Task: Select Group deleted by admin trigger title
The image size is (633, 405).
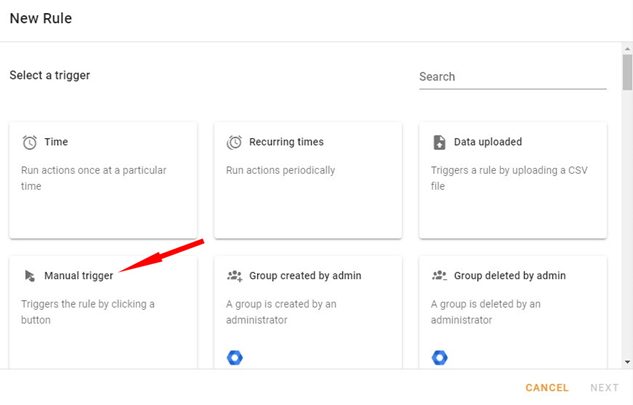Action: click(x=510, y=275)
